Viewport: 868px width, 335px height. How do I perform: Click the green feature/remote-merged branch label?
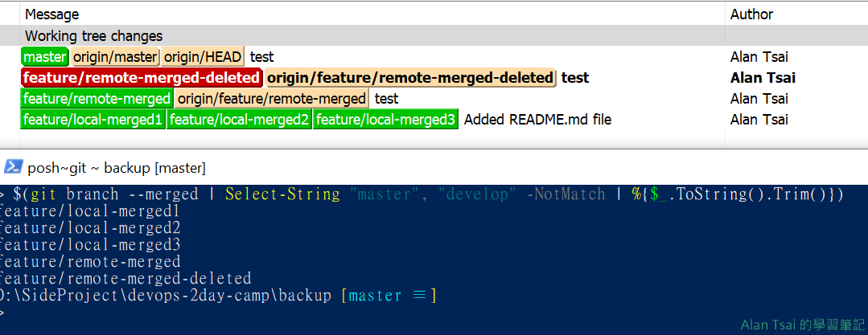97,99
